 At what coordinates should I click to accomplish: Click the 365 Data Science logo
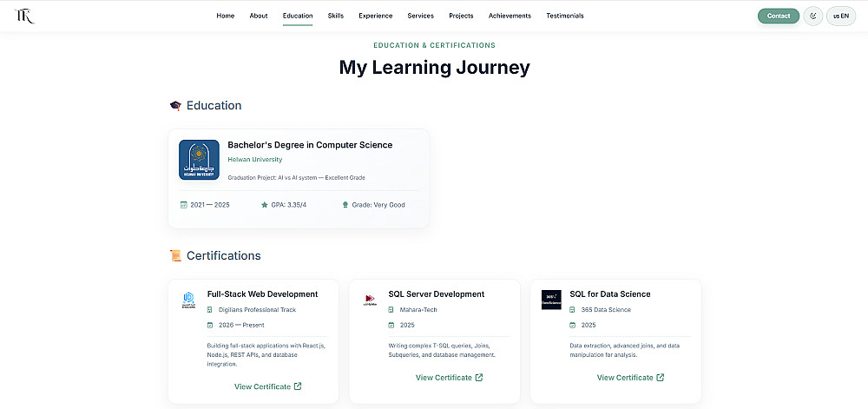(551, 300)
